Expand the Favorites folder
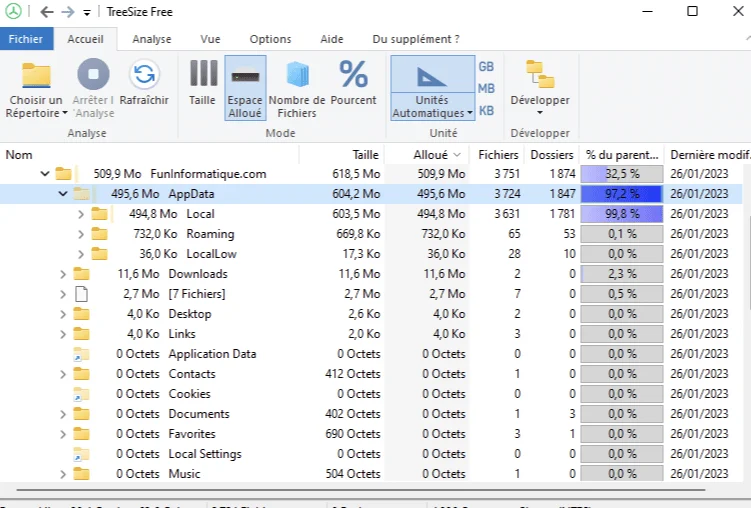Screen dimensions: 751x508 tap(63, 434)
